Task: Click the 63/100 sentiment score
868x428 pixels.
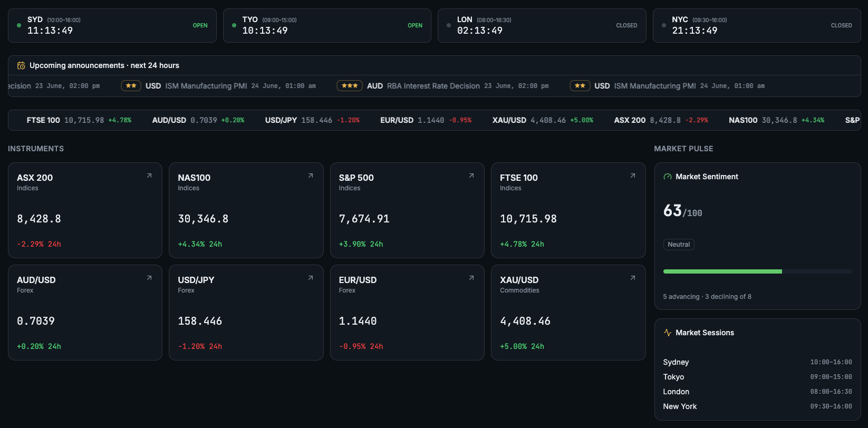Action: 682,211
